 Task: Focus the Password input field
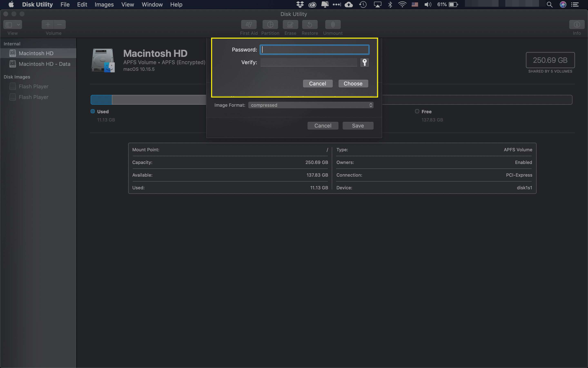click(x=315, y=50)
